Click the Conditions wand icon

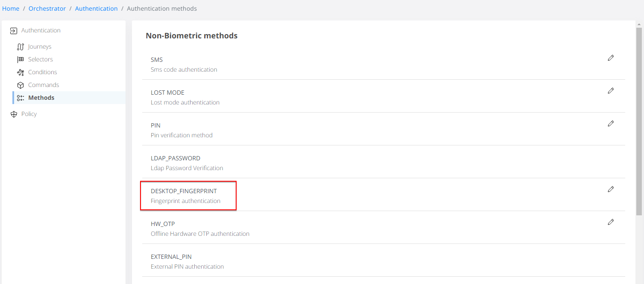click(x=20, y=72)
